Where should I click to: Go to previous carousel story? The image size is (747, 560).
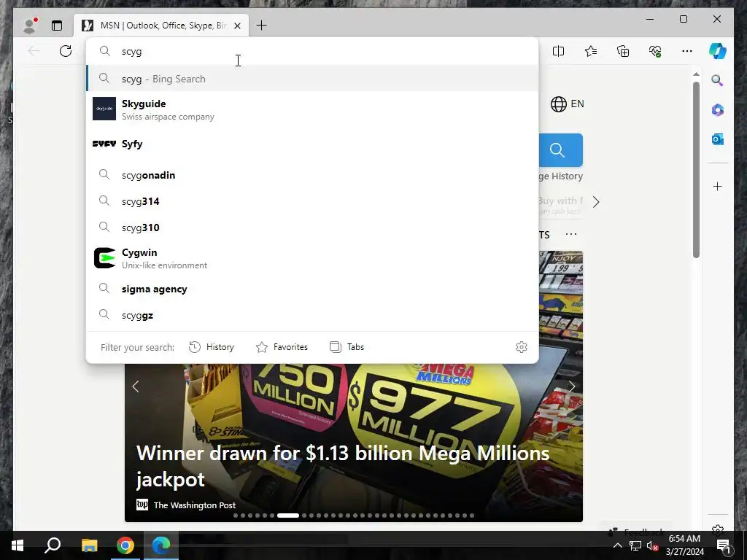[136, 386]
